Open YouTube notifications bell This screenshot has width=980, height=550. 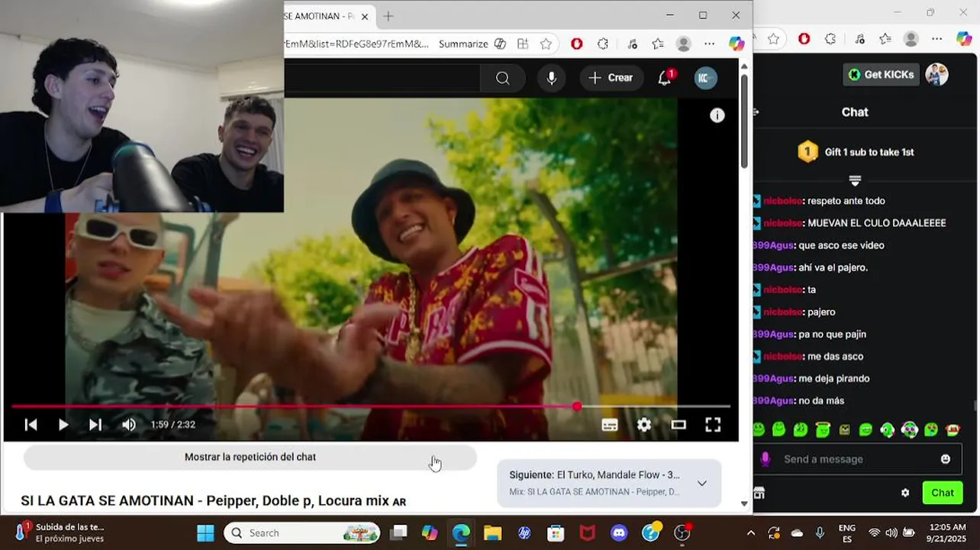point(665,78)
